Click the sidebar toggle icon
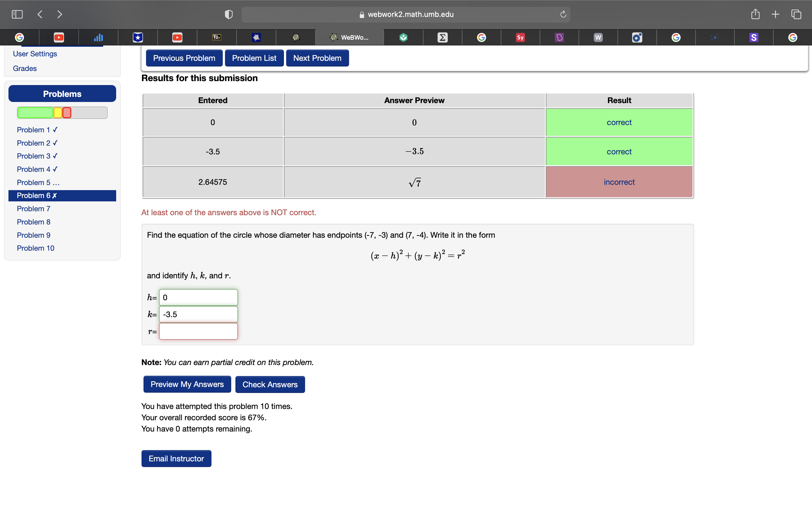The width and height of the screenshot is (812, 507). click(17, 14)
